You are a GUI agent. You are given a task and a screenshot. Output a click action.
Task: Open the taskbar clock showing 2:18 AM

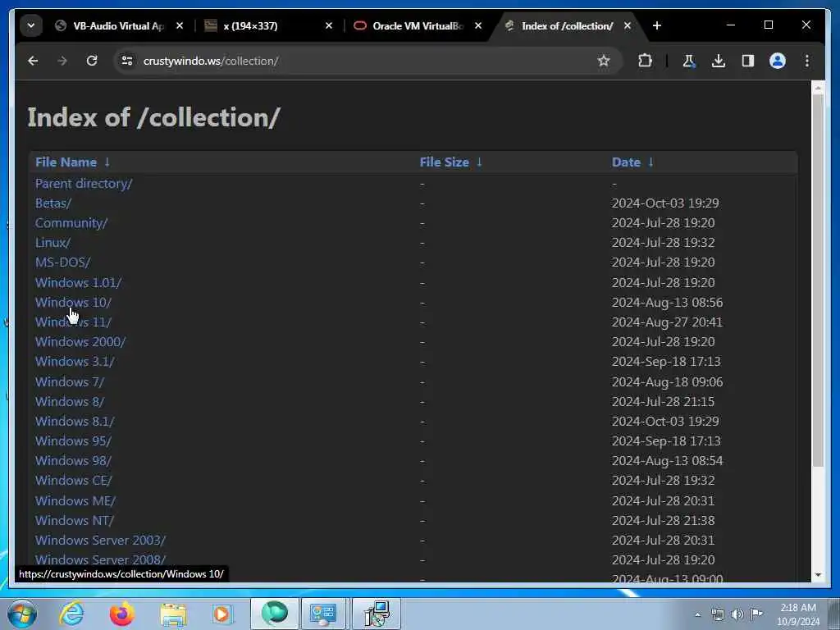click(798, 614)
